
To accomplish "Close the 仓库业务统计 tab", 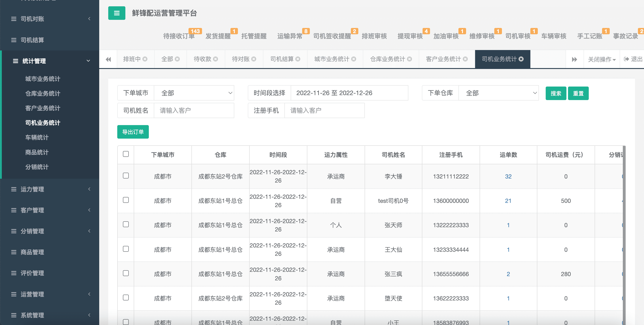I will [x=409, y=59].
